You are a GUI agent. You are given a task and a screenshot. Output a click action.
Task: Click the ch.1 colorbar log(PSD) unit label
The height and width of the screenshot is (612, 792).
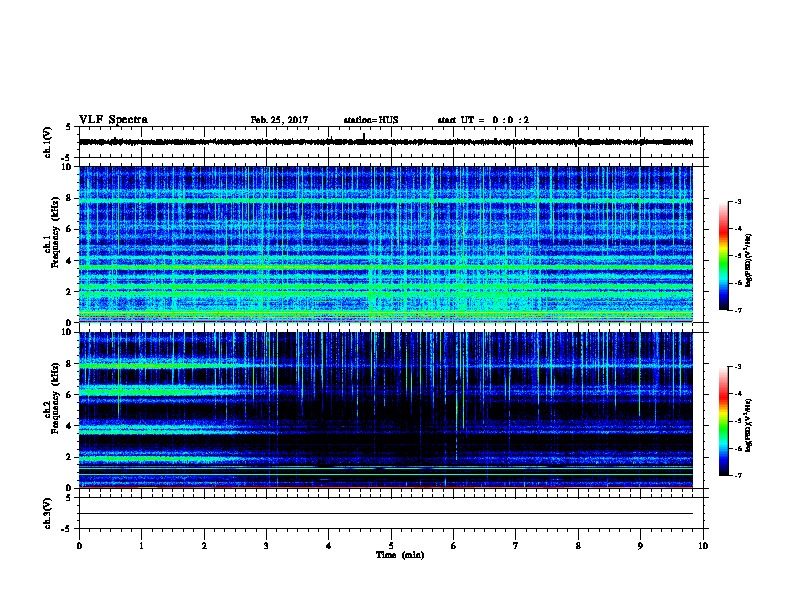pyautogui.click(x=748, y=260)
